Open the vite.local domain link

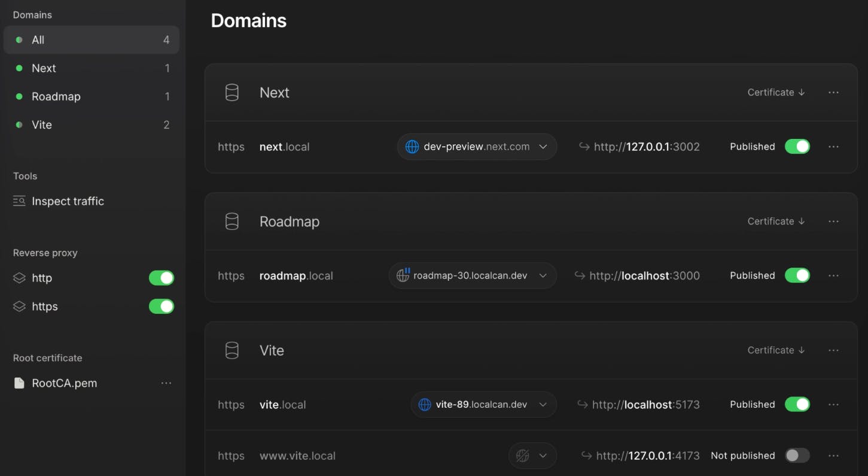[x=283, y=405]
